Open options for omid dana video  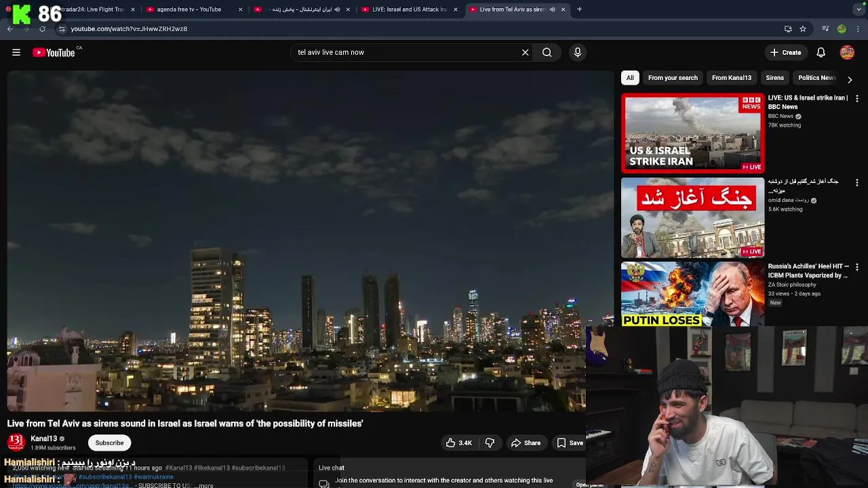click(857, 183)
